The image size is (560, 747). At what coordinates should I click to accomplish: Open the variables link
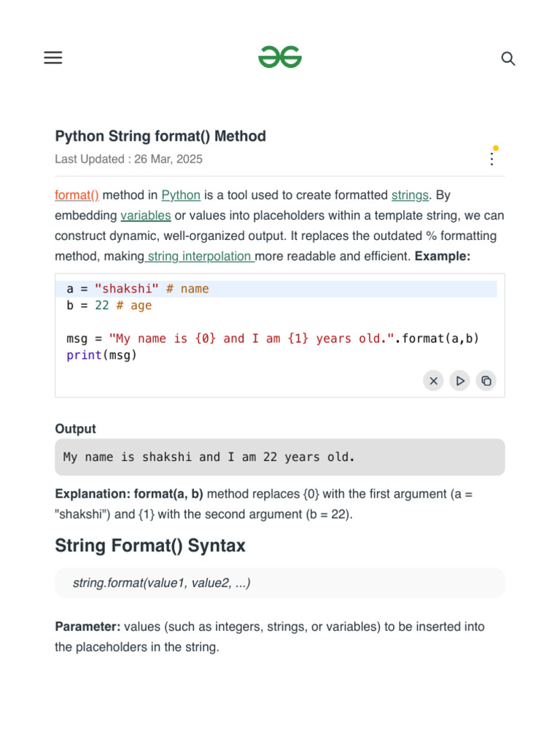(146, 215)
